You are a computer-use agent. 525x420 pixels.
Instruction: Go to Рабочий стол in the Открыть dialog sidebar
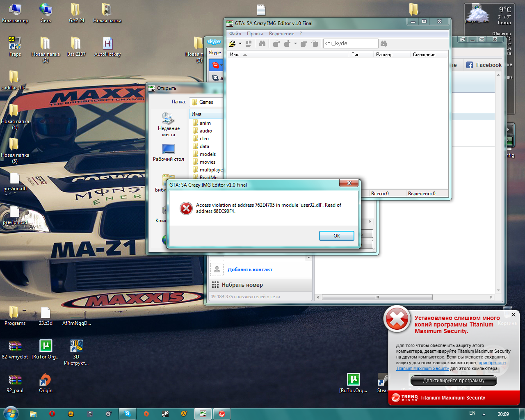pos(169,153)
